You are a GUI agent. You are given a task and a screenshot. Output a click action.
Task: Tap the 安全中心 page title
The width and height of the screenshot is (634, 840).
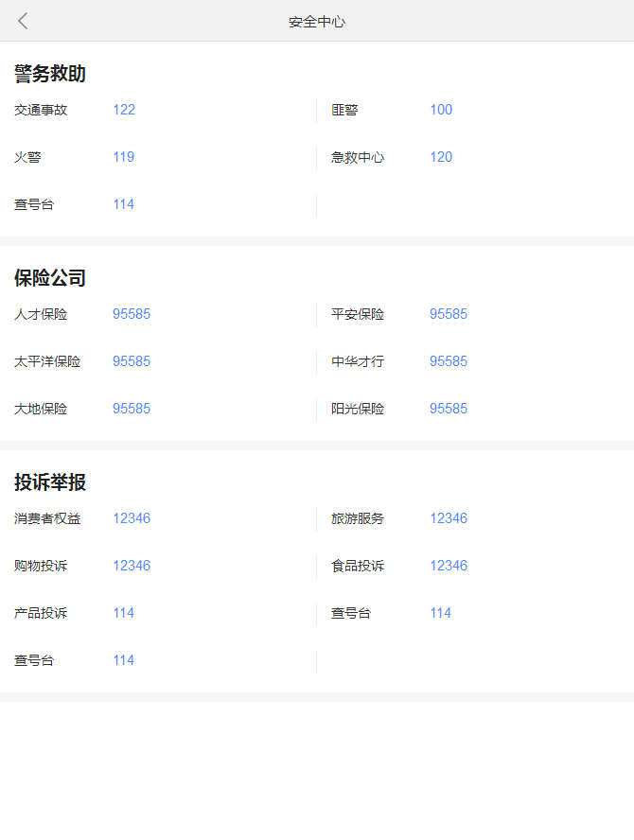point(317,21)
